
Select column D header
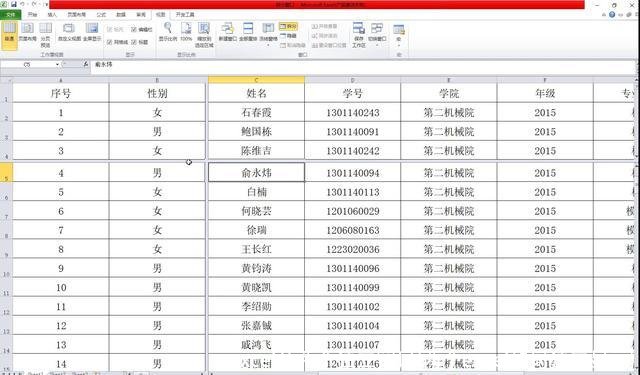click(353, 80)
